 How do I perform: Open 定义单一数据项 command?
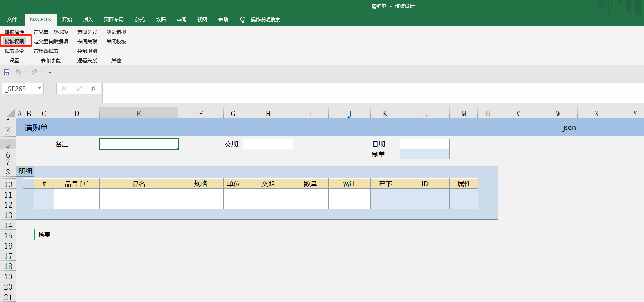(51, 32)
